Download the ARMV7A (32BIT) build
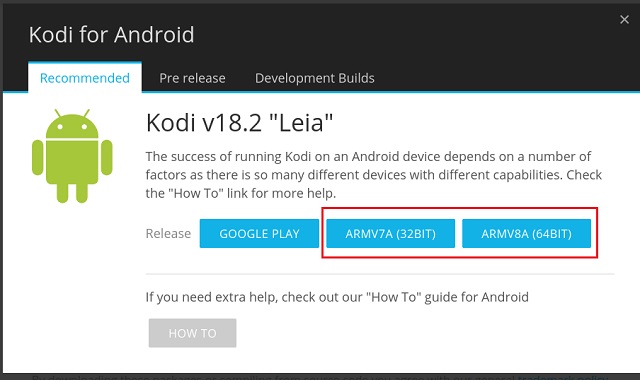Image resolution: width=640 pixels, height=380 pixels. (391, 233)
